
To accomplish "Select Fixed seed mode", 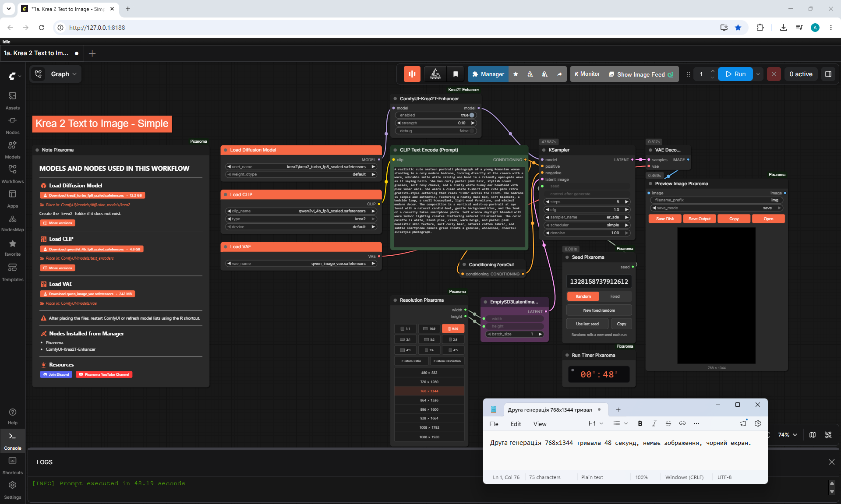I will click(x=615, y=296).
